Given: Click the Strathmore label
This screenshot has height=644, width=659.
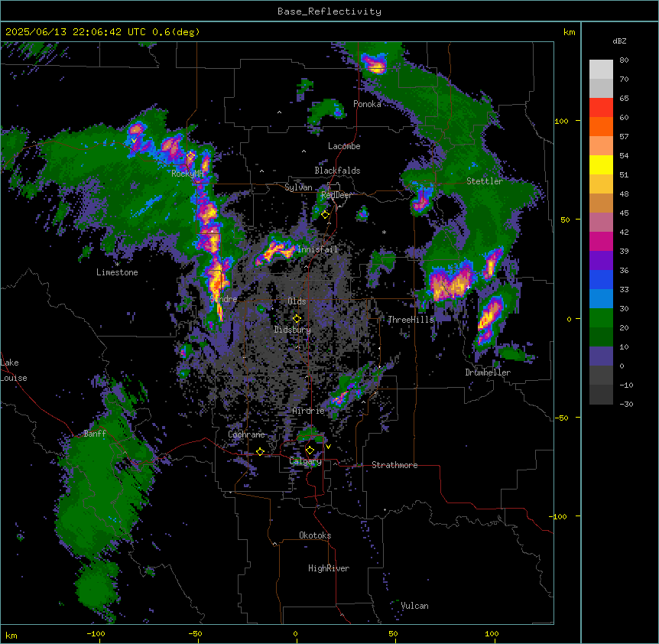Looking at the screenshot, I should (394, 465).
